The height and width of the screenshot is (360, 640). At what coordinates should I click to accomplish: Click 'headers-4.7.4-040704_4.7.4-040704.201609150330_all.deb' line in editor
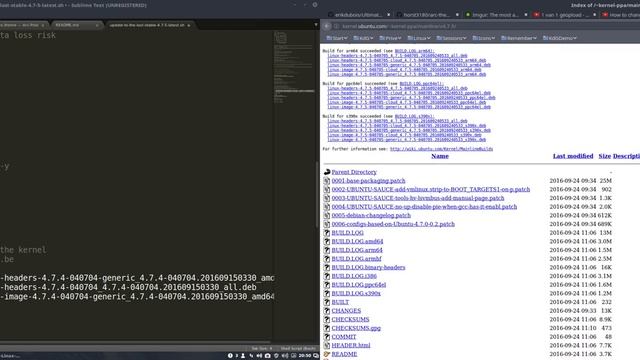click(x=128, y=287)
